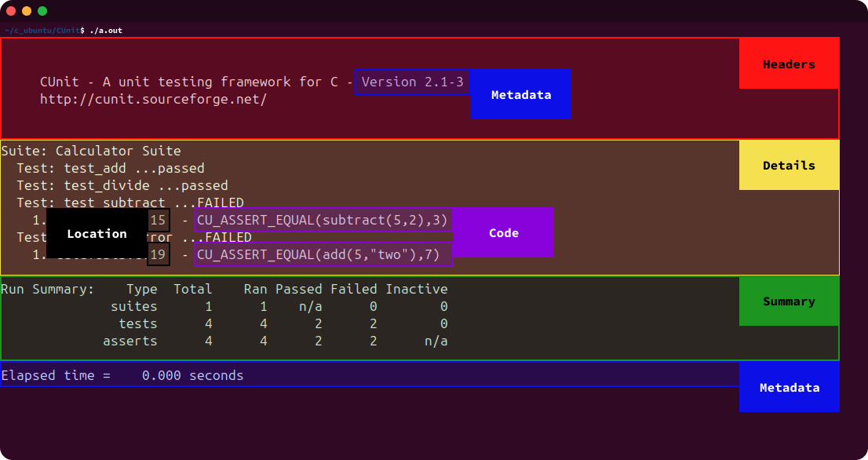
Task: Click the green Summary label box
Action: click(789, 301)
